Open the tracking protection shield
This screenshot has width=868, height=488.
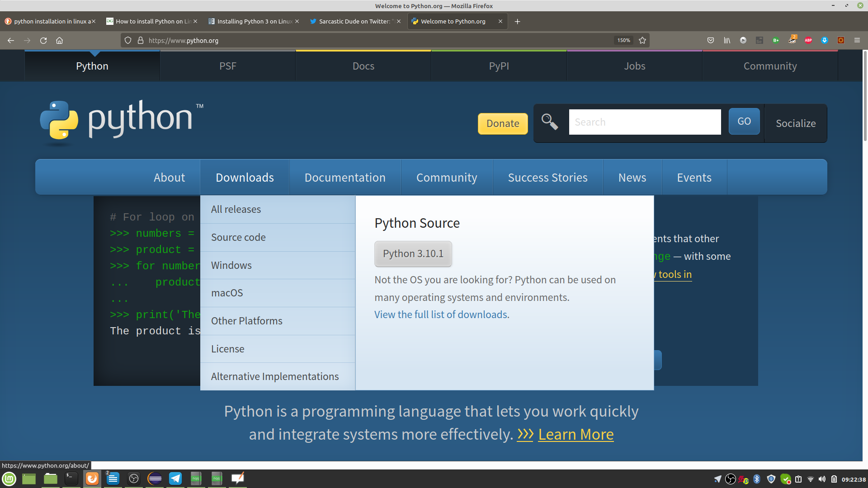click(x=128, y=40)
